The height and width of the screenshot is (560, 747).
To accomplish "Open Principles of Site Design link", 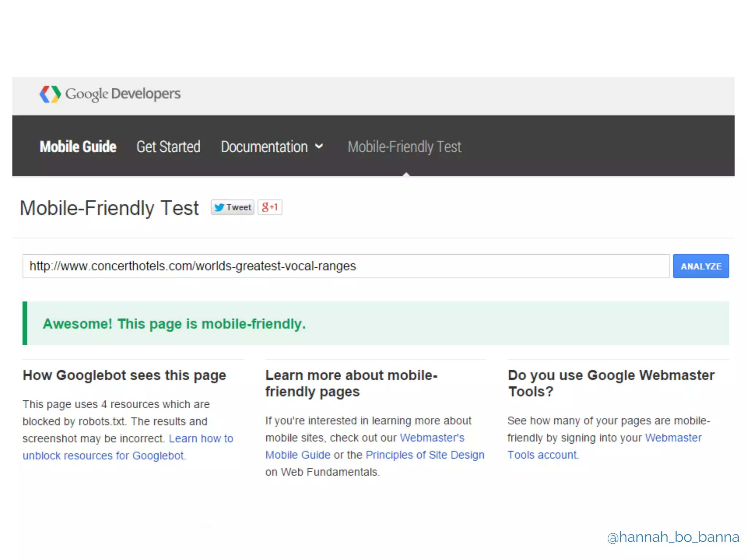I will click(425, 455).
